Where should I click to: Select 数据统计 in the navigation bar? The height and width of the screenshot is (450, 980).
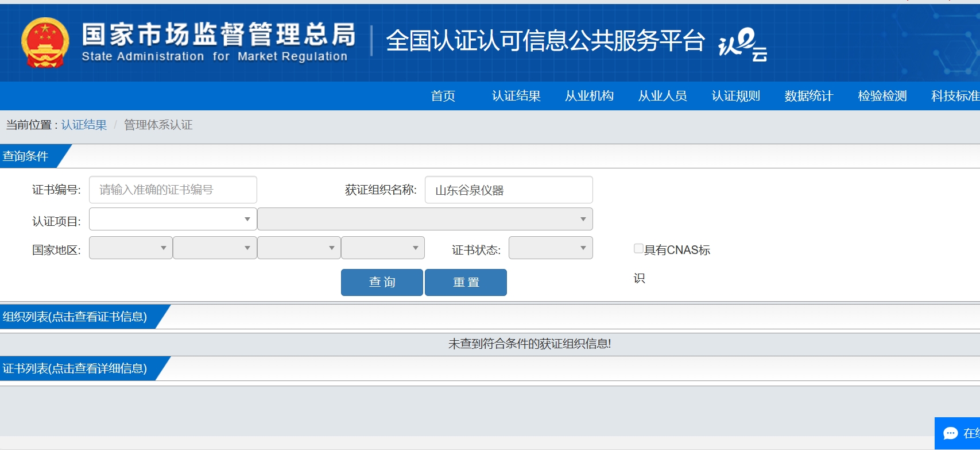pyautogui.click(x=809, y=96)
